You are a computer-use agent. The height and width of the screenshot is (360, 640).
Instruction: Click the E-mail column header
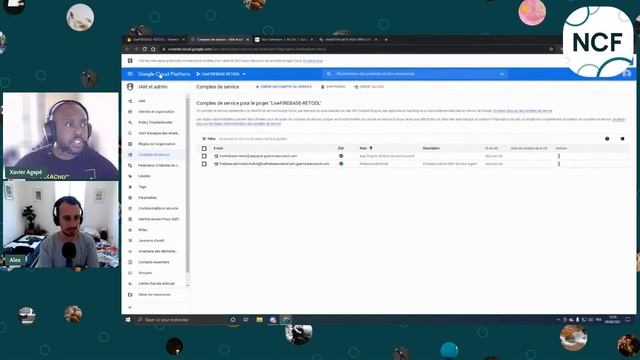218,148
